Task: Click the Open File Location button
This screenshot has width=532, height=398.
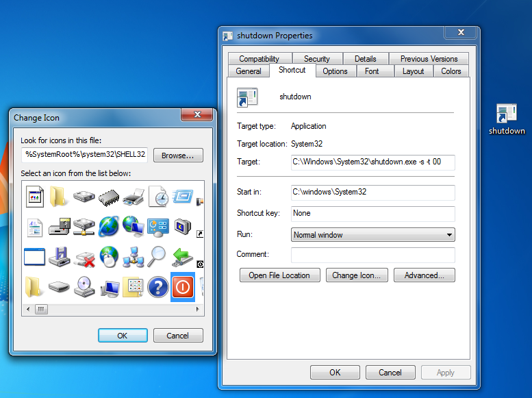Action: [279, 275]
